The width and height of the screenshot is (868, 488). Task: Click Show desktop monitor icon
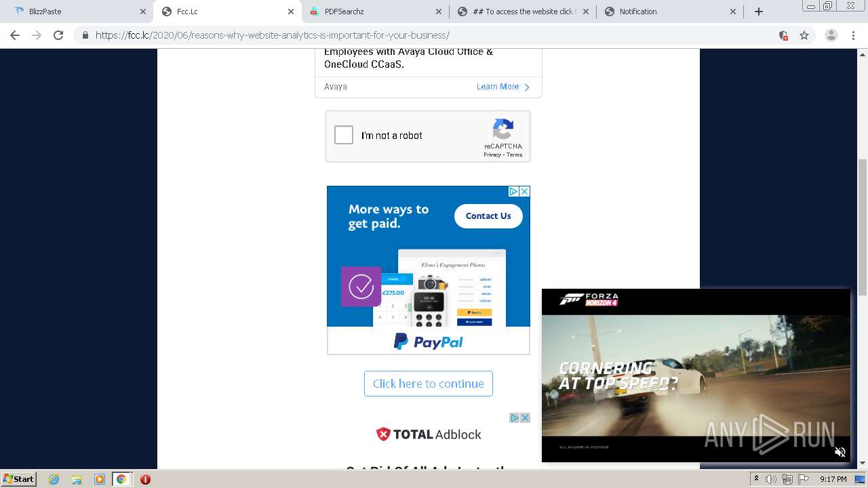tap(860, 479)
